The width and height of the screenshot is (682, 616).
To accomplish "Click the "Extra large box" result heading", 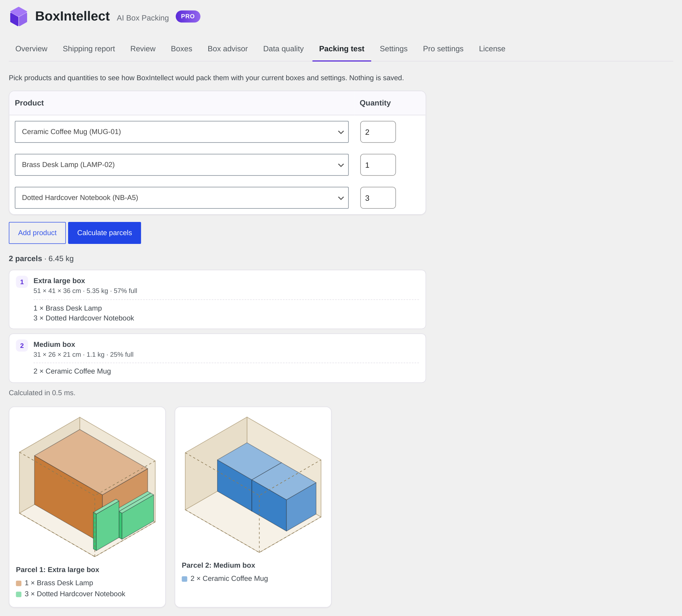I will click(59, 281).
